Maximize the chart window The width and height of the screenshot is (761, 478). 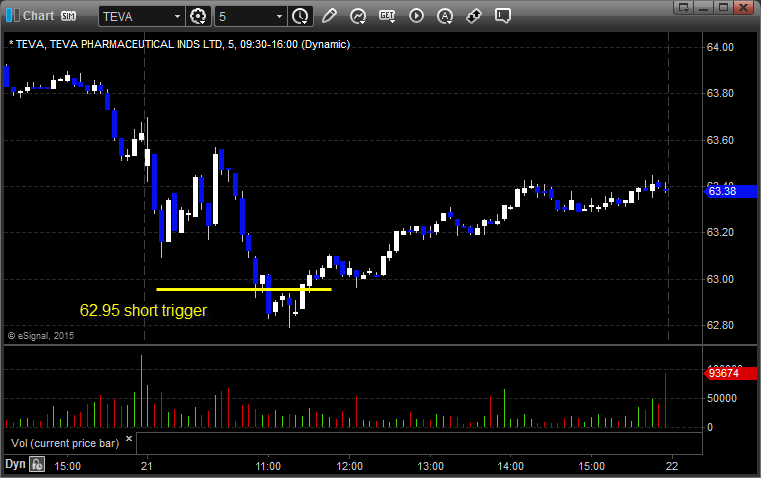723,7
